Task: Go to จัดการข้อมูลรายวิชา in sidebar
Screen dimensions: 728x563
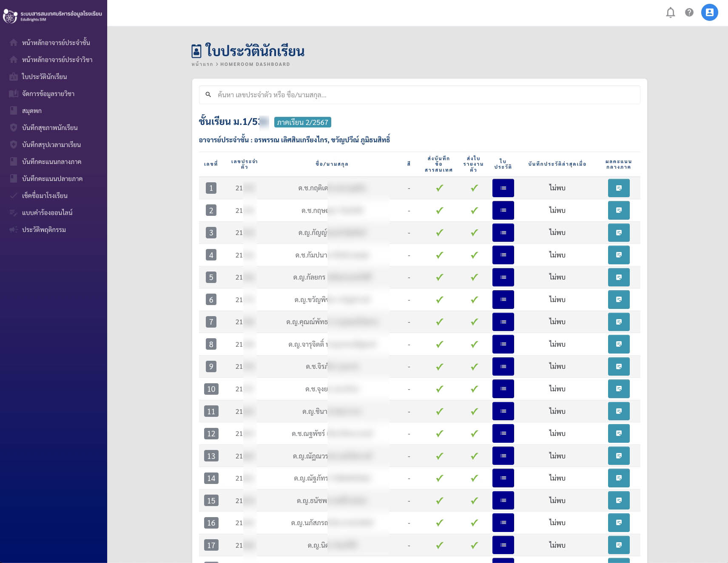Action: (x=48, y=93)
